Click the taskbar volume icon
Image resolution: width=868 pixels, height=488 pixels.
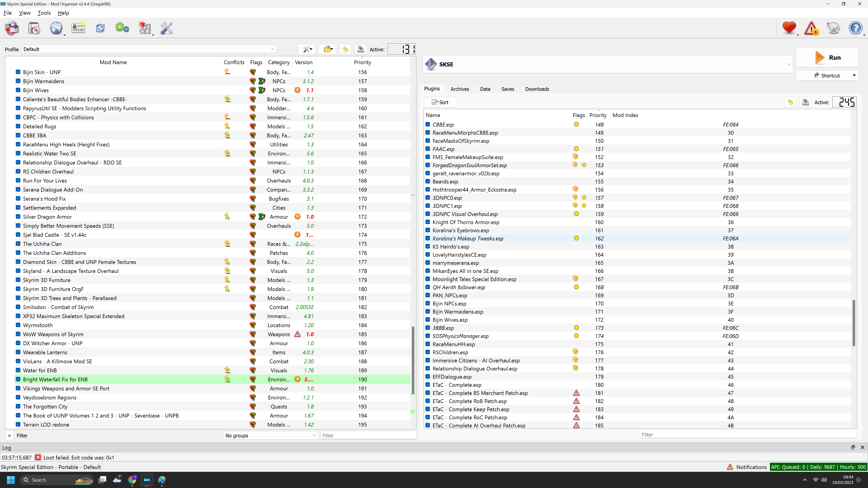[824, 480]
